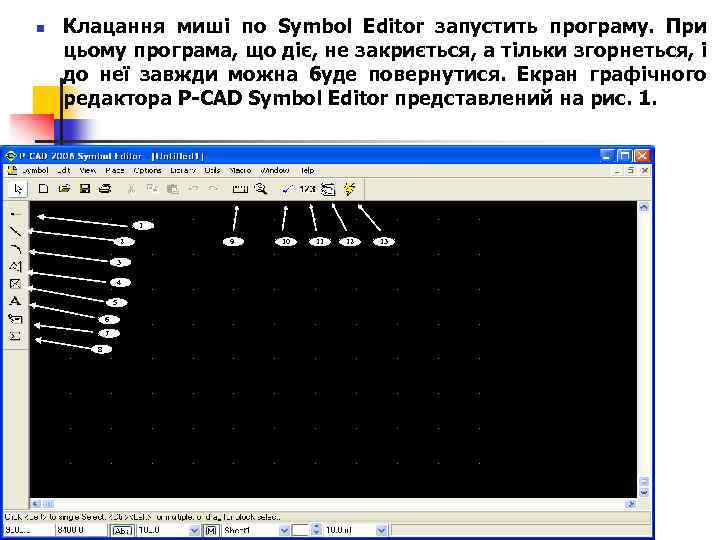Paste from clipboard toolbar icon
The image size is (720, 540).
173,188
